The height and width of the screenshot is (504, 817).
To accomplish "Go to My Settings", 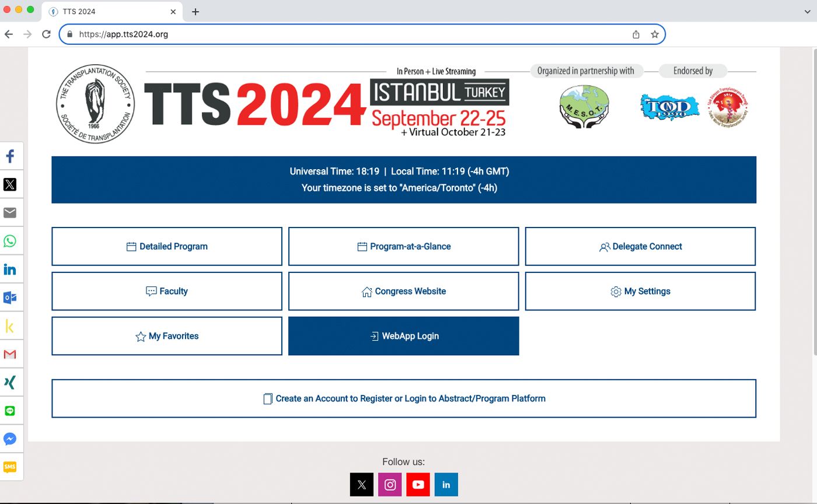I will [x=640, y=291].
